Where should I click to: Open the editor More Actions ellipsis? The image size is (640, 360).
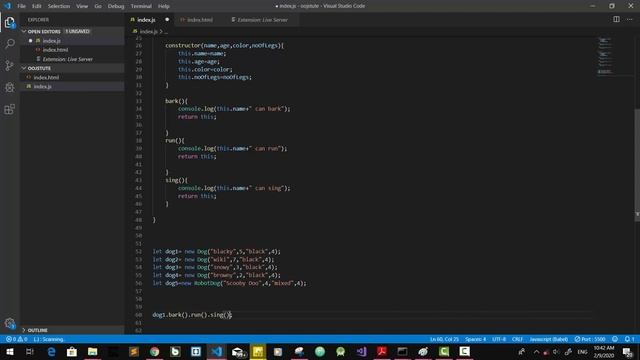point(629,19)
